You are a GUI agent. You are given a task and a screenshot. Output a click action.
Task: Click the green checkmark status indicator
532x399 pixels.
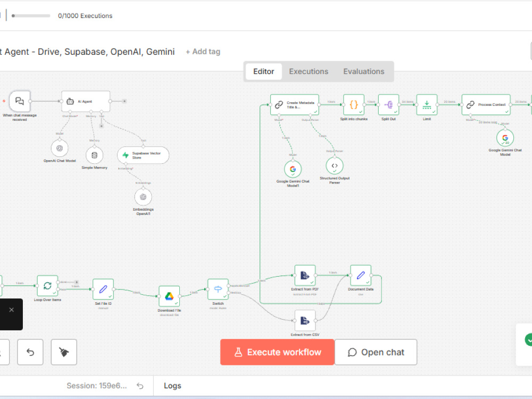pos(528,339)
